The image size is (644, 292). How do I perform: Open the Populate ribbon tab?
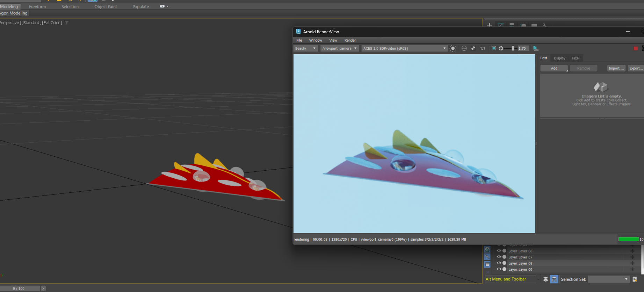140,7
